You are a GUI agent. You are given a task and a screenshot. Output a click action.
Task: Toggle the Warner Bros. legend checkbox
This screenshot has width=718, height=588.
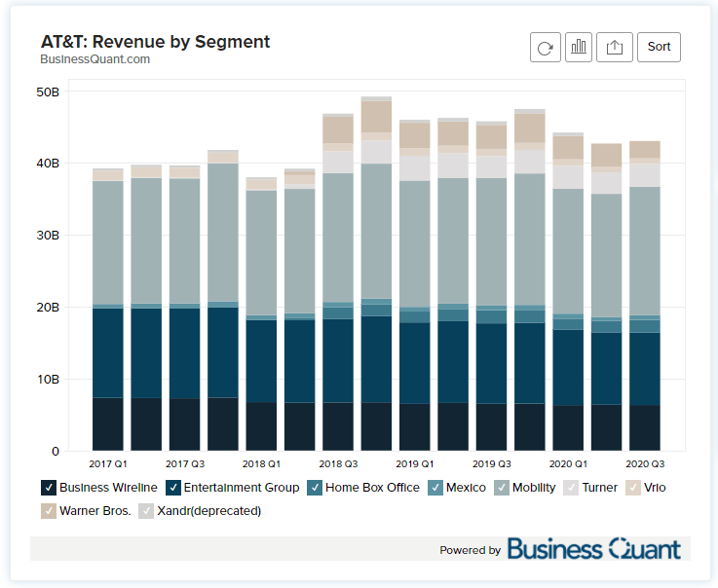tap(49, 511)
